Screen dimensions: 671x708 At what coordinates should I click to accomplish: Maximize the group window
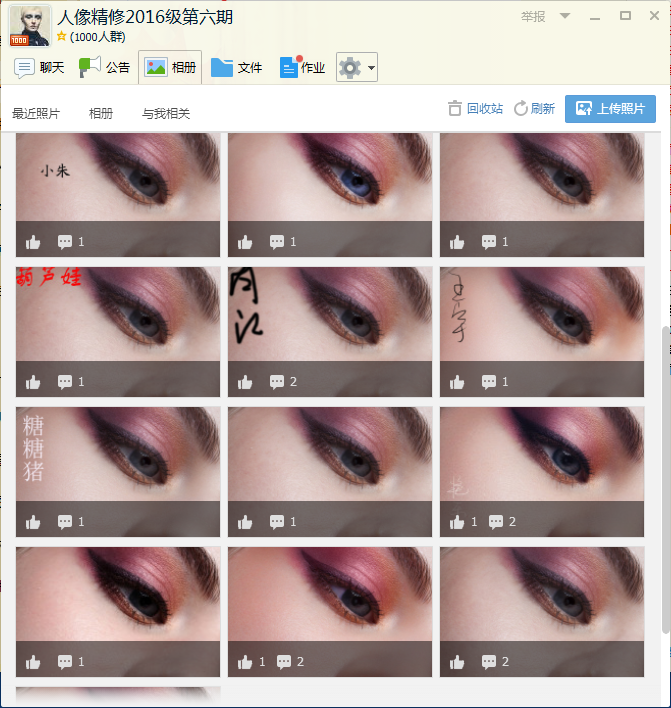(x=625, y=16)
